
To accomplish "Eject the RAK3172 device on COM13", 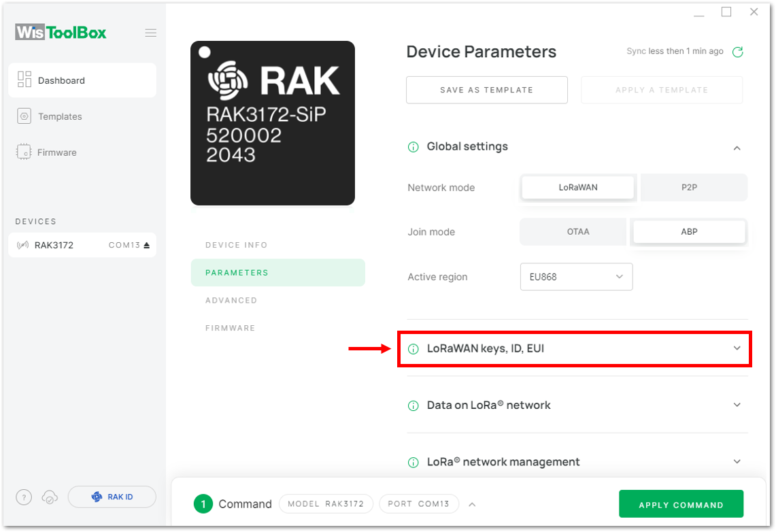I will pyautogui.click(x=146, y=245).
